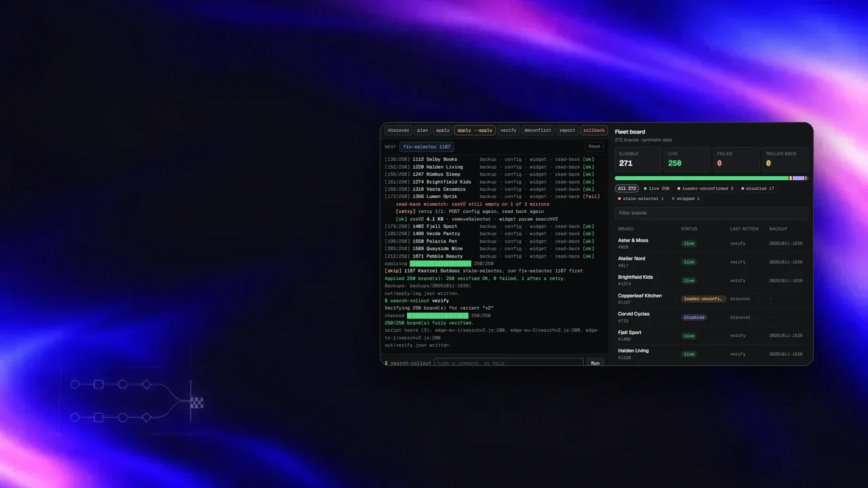Filter by disabled 17 chip
The height and width of the screenshot is (488, 868).
tap(758, 188)
